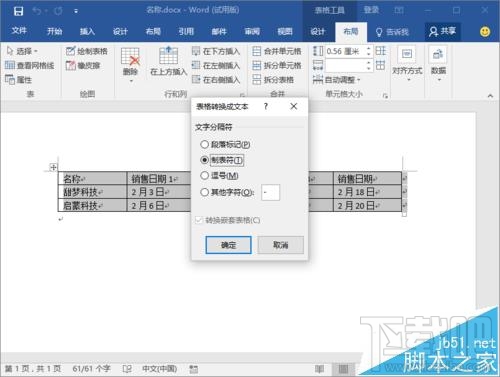Click the 确定 OK button
500x377 pixels.
tap(228, 245)
